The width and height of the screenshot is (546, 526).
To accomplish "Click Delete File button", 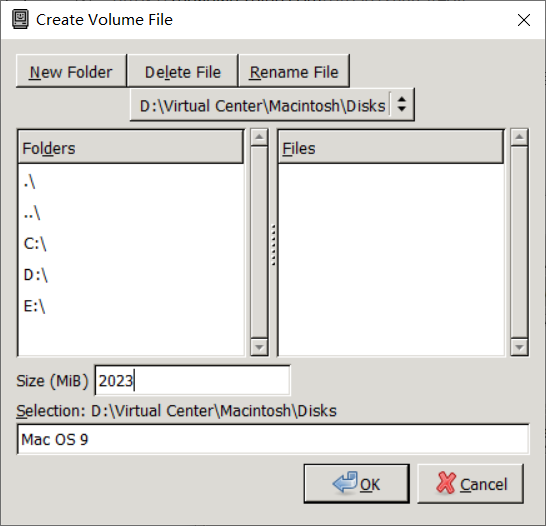I will (182, 71).
